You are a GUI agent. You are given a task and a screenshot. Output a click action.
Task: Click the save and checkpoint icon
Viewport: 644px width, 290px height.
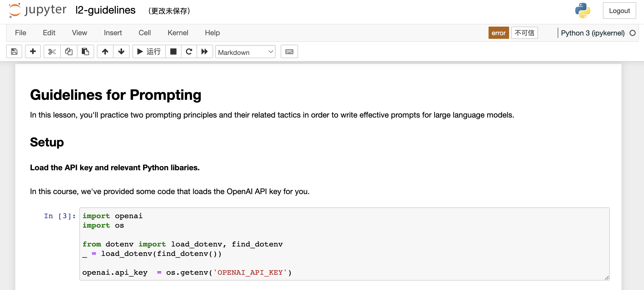click(x=14, y=52)
